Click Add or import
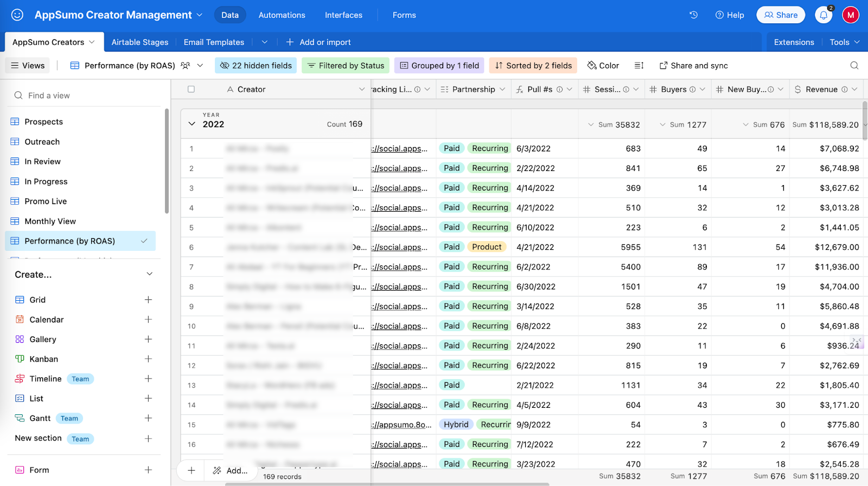The height and width of the screenshot is (486, 868). [x=318, y=42]
